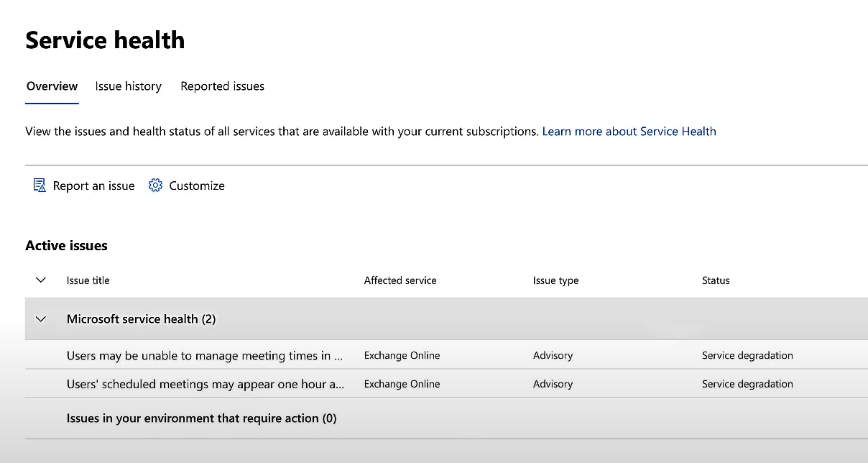The width and height of the screenshot is (868, 463).
Task: Select the chevron icon beside Issue title header
Action: click(40, 280)
